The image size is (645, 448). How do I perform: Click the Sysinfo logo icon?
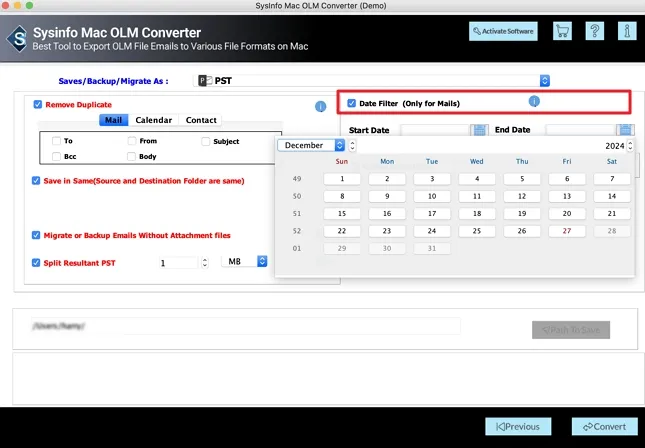point(18,39)
